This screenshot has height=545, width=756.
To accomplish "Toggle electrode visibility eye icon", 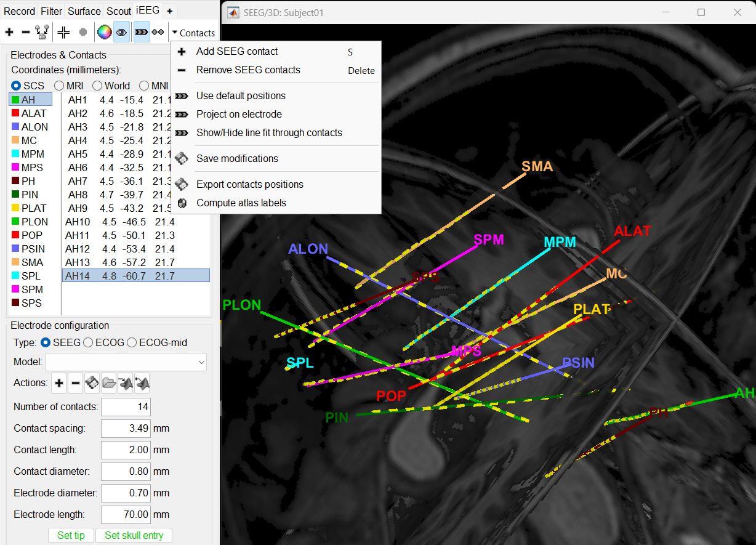I will 121,32.
